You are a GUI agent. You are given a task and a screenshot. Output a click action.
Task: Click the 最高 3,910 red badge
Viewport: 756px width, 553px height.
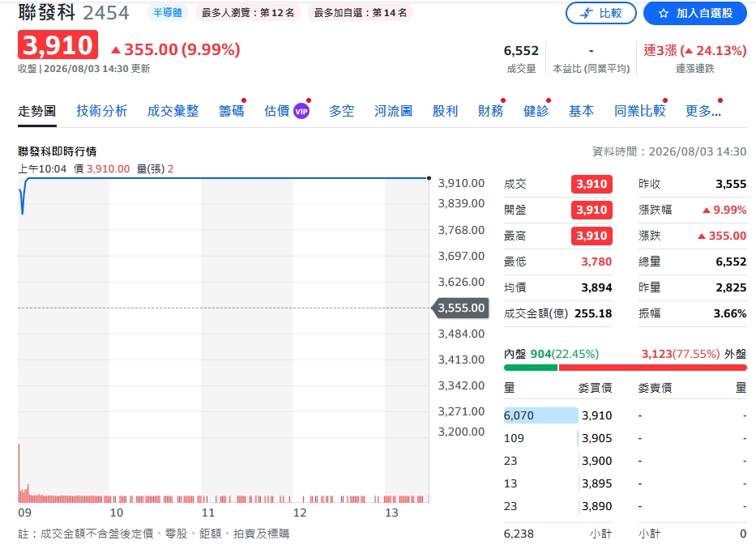pos(592,236)
